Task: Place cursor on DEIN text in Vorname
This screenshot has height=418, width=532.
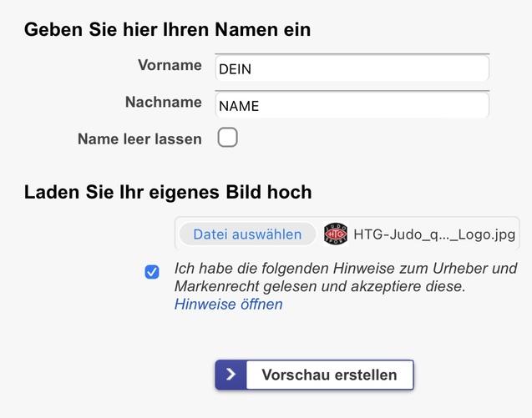Action: 235,70
